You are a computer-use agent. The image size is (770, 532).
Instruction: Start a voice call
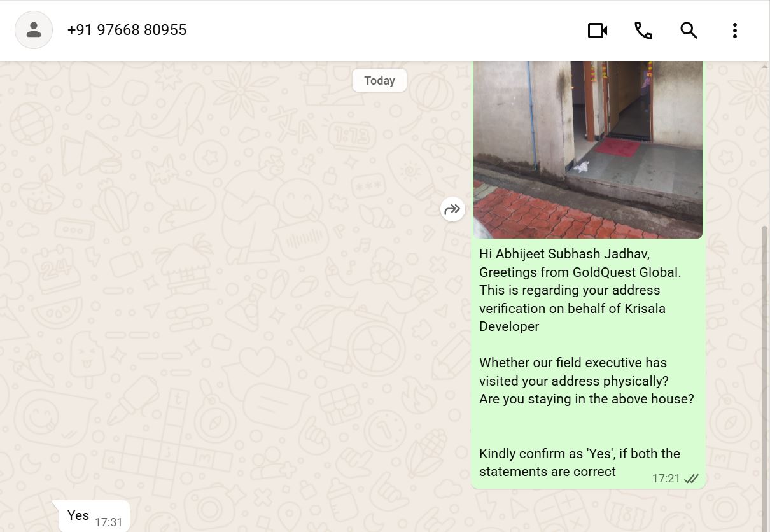click(643, 31)
